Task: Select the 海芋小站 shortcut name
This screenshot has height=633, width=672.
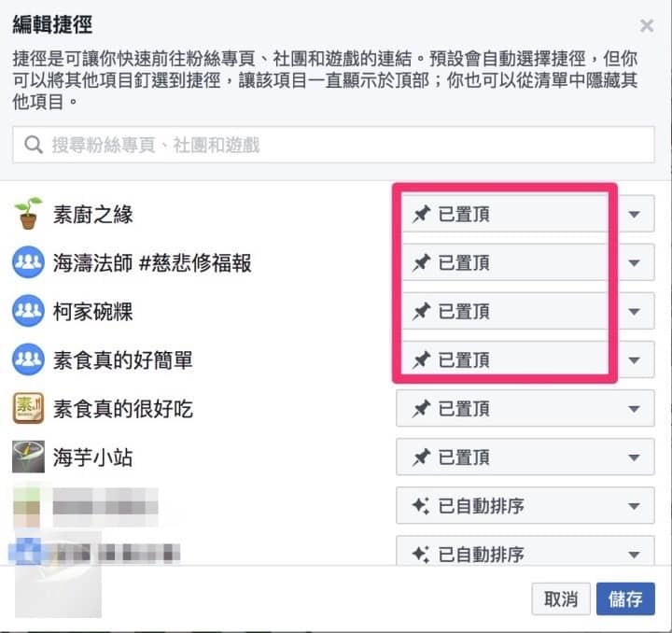Action: pyautogui.click(x=92, y=457)
